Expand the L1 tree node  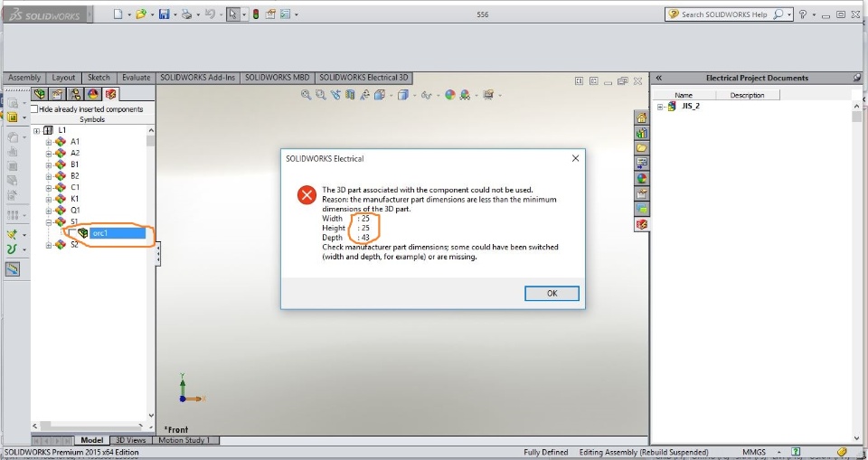36,131
